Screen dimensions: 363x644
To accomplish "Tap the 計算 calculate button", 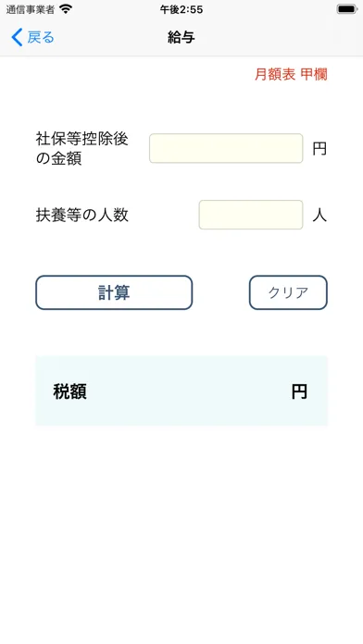I will pos(114,292).
